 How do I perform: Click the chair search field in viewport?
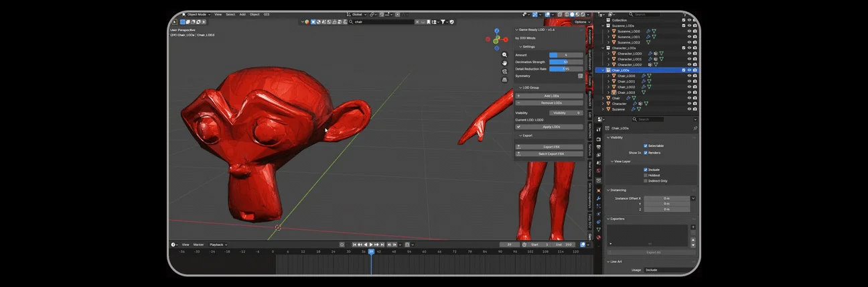point(382,21)
